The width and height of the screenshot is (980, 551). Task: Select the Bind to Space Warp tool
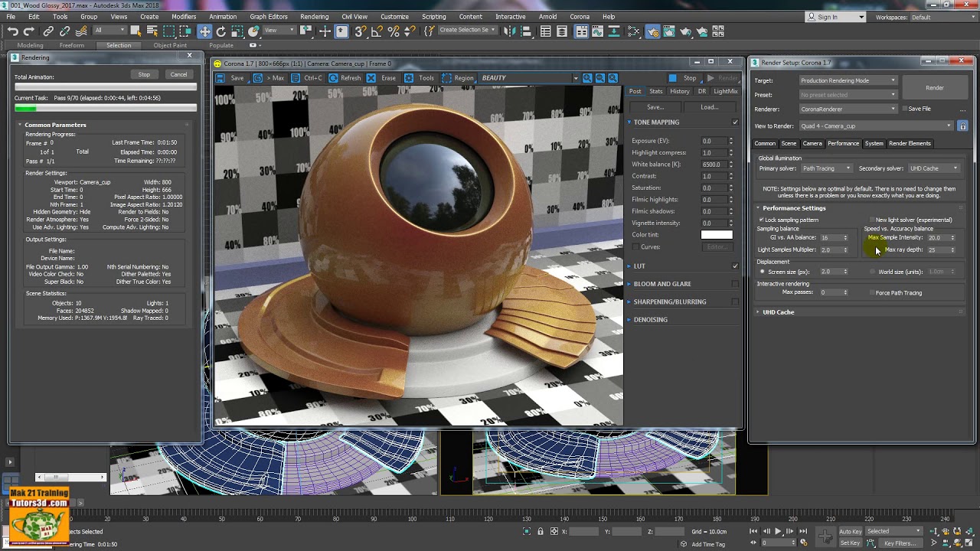coord(81,31)
